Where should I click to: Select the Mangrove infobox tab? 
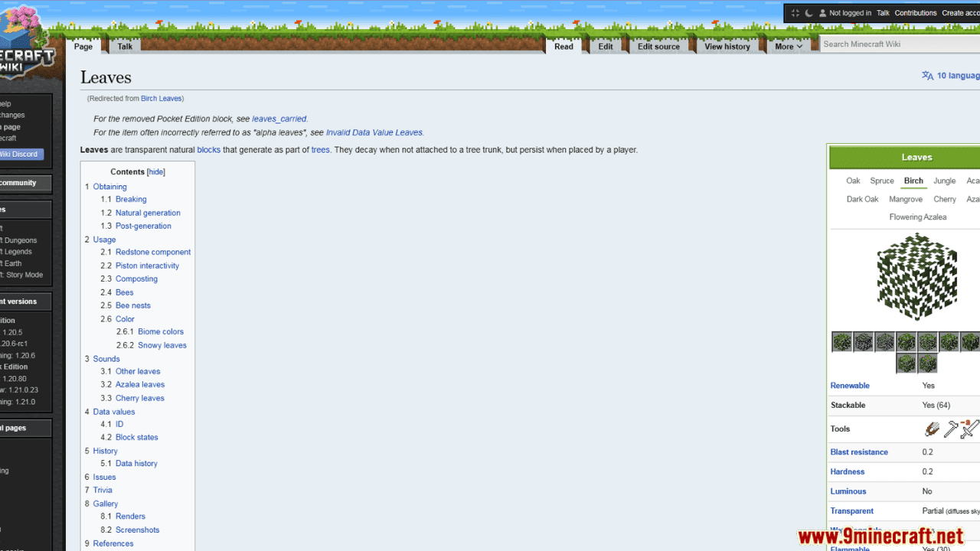tap(906, 199)
